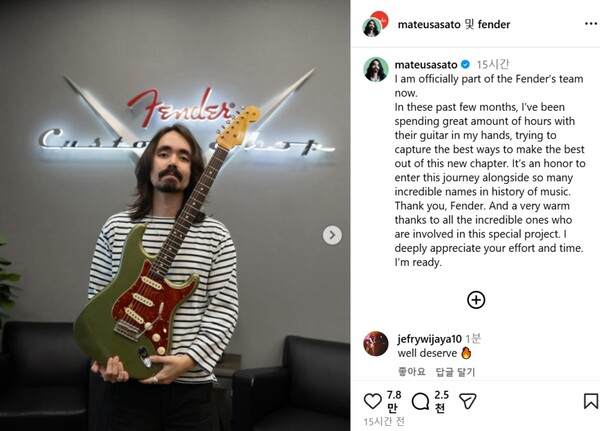600x431 pixels.
Task: Open the post timestamp 15시간 전
Action: click(384, 422)
